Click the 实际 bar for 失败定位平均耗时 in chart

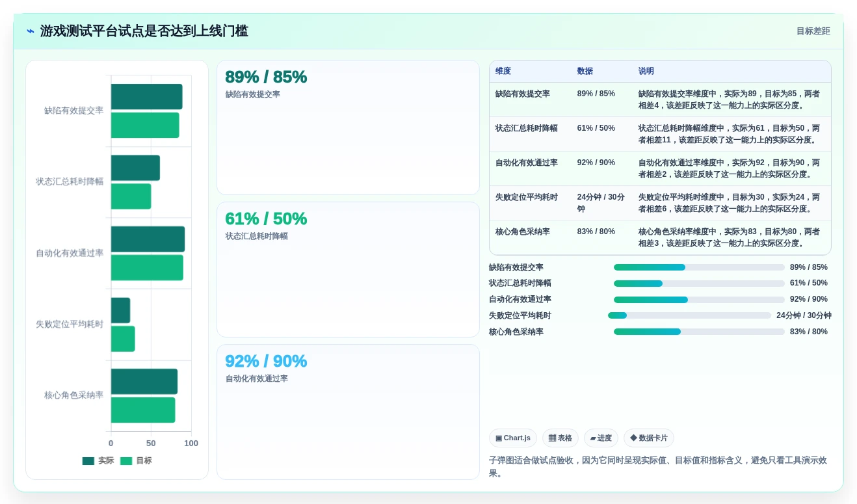121,310
